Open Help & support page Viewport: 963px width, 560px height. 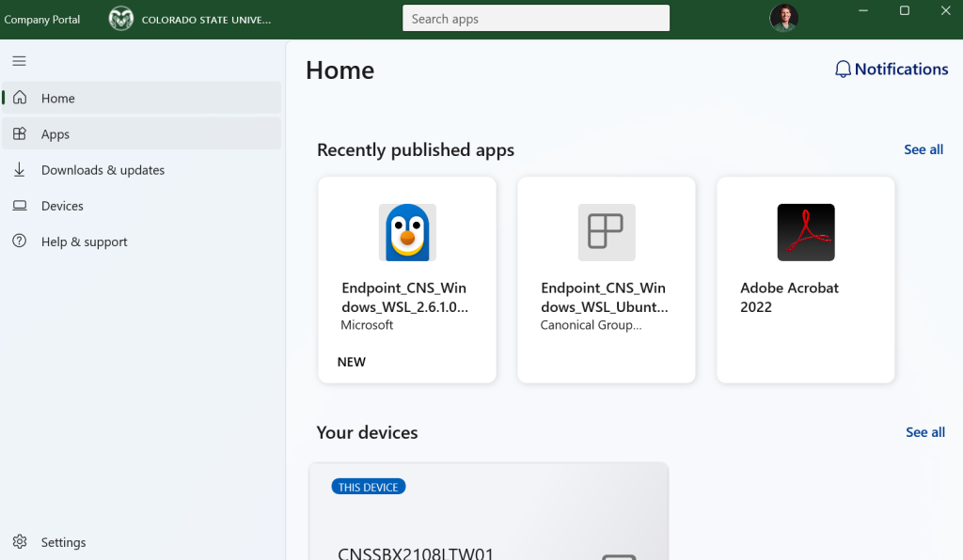tap(84, 241)
